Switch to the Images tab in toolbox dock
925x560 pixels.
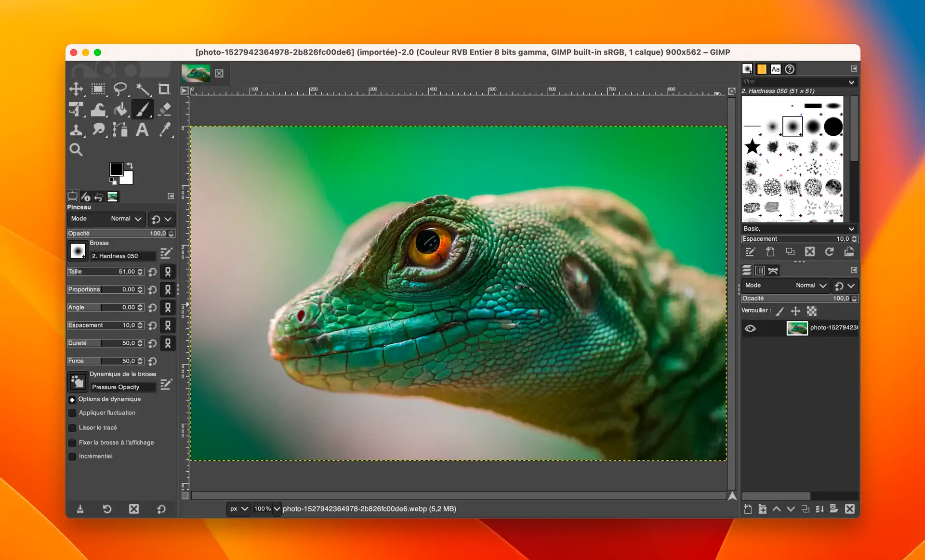(112, 196)
